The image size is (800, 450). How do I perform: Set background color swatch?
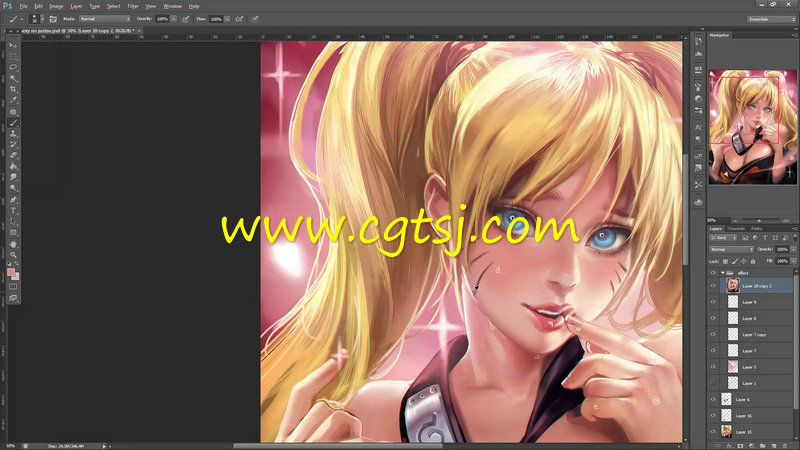click(x=16, y=277)
